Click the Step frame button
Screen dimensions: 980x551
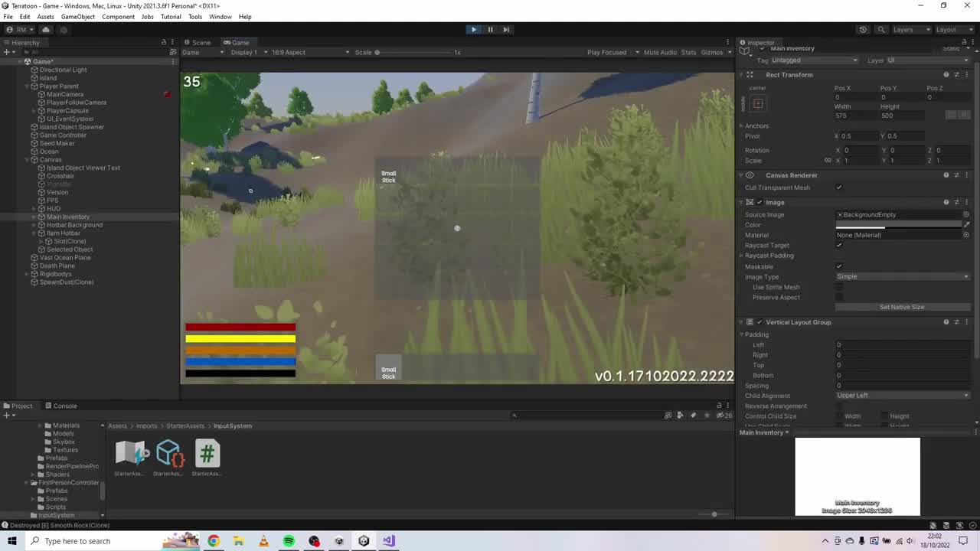tap(506, 29)
